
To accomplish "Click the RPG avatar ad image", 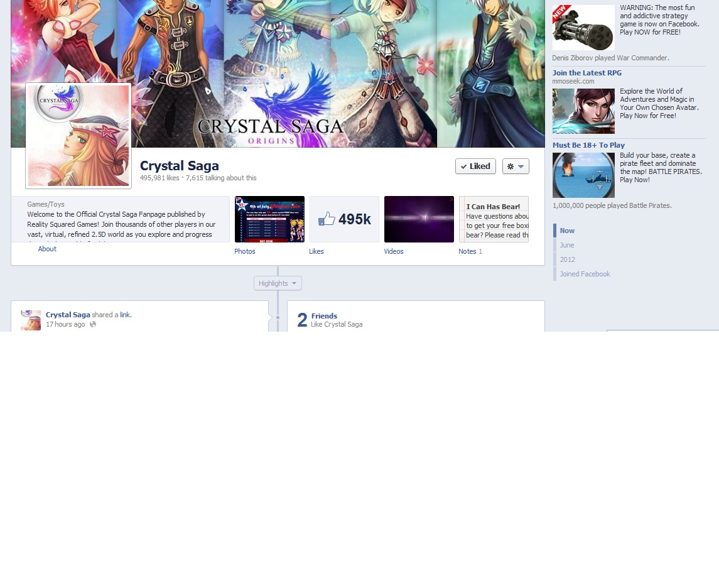I will (583, 111).
